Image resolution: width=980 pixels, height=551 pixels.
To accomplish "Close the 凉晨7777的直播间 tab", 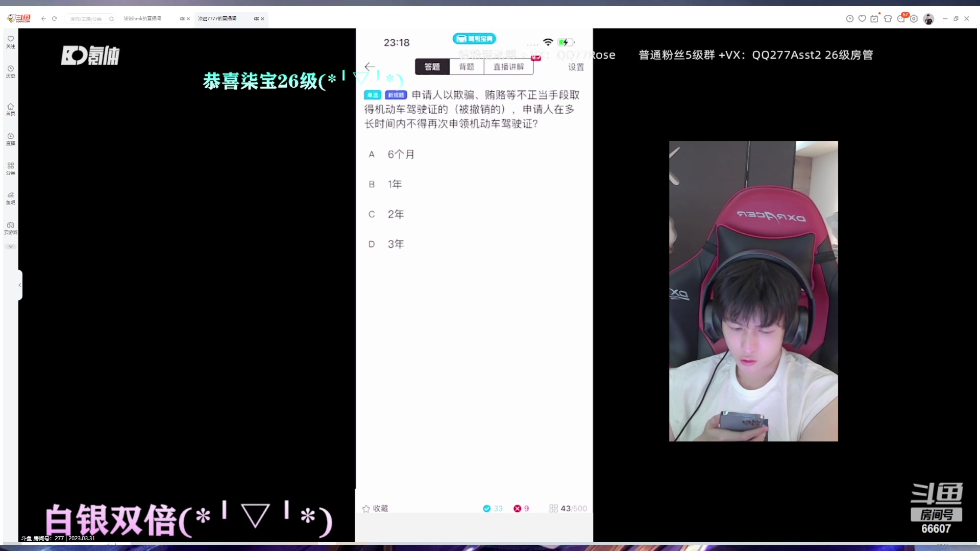I will coord(262,19).
